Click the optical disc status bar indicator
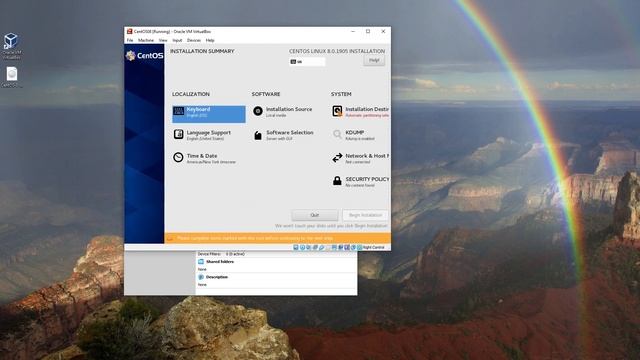This screenshot has height=360, width=640. [302, 247]
